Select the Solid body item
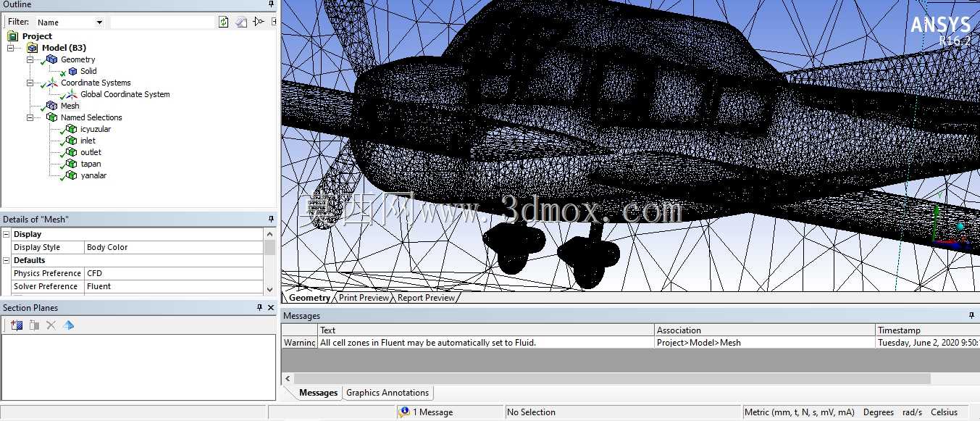 click(88, 71)
